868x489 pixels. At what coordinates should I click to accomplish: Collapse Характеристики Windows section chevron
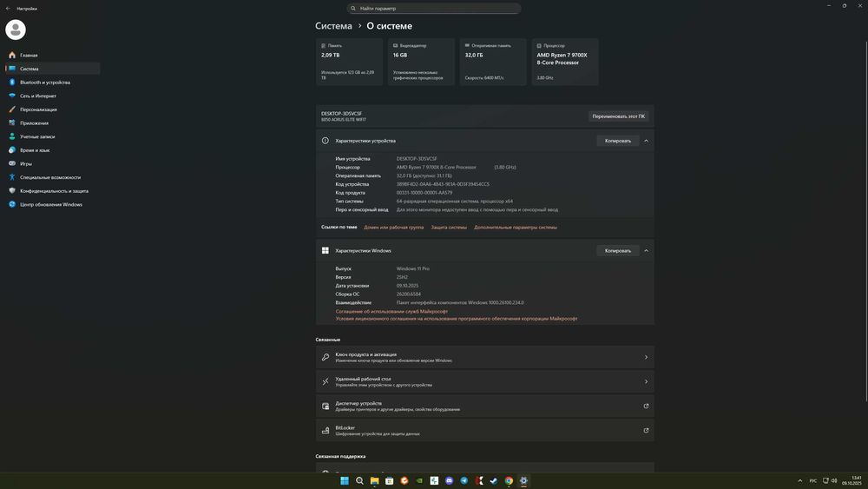click(646, 250)
